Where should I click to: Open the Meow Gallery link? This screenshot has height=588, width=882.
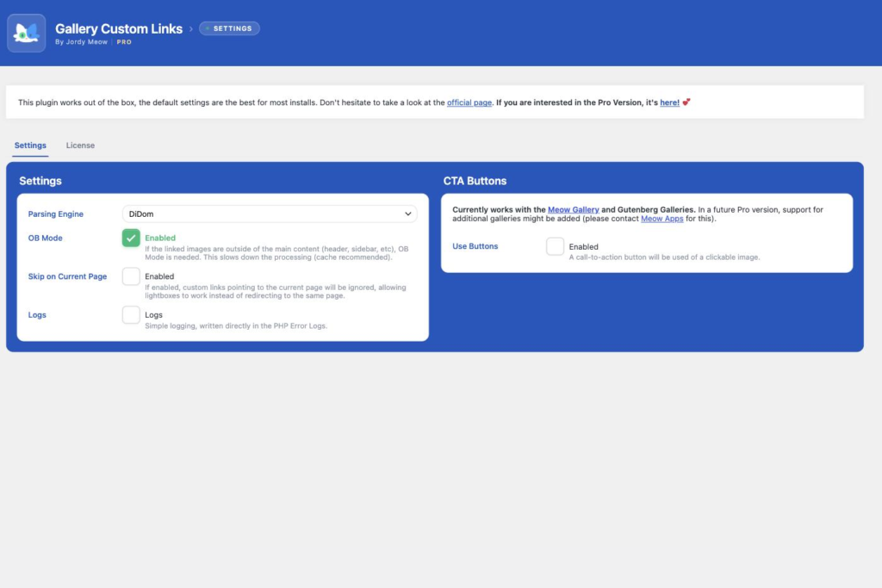[573, 210]
